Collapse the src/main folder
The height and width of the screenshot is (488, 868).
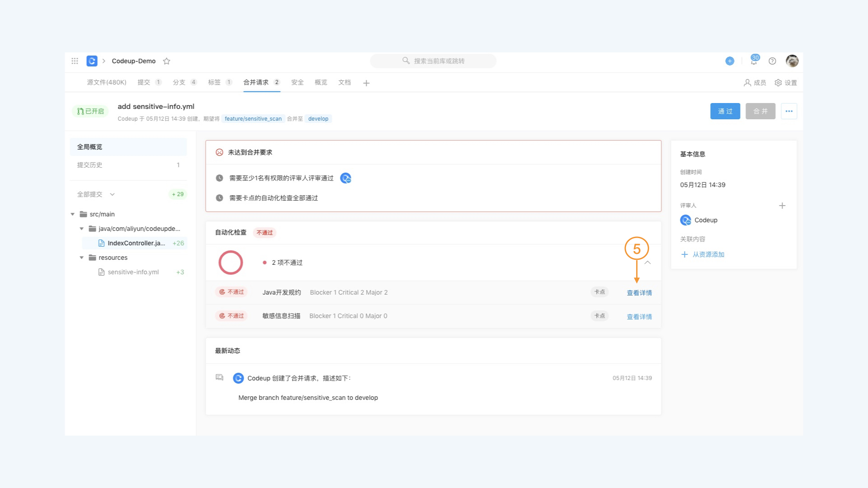pyautogui.click(x=72, y=214)
